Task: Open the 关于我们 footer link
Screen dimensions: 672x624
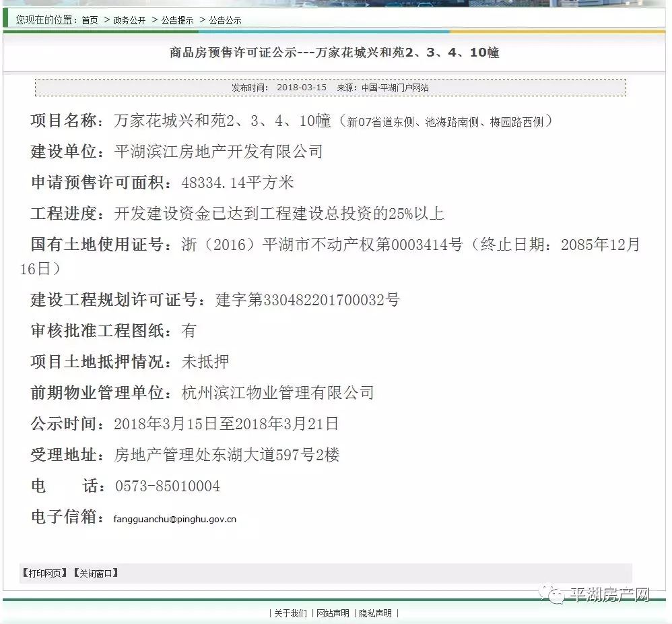Action: pyautogui.click(x=290, y=613)
